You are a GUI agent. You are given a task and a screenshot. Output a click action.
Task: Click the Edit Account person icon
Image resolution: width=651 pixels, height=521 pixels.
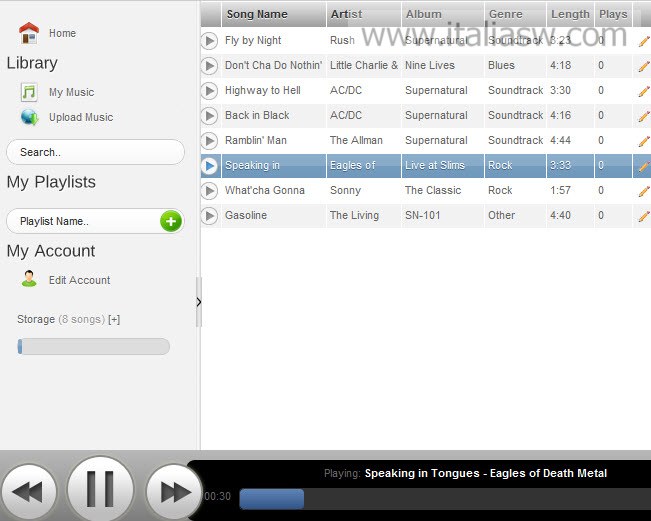tap(29, 279)
